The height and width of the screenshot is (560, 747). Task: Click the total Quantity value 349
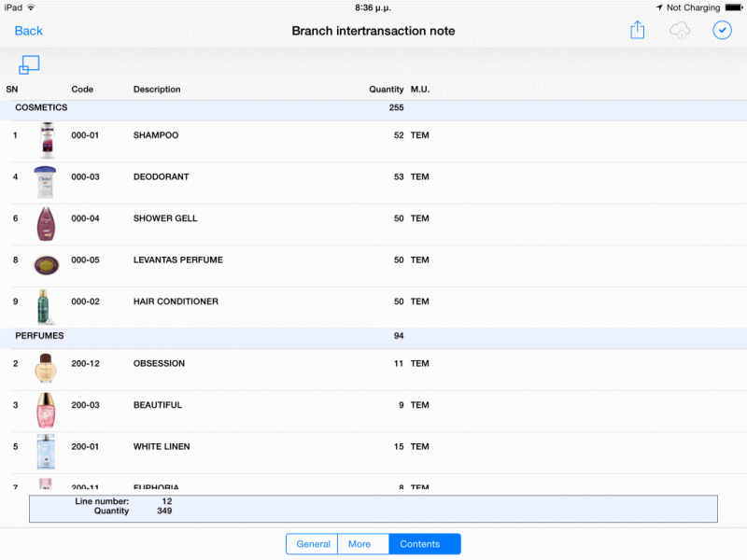click(164, 511)
